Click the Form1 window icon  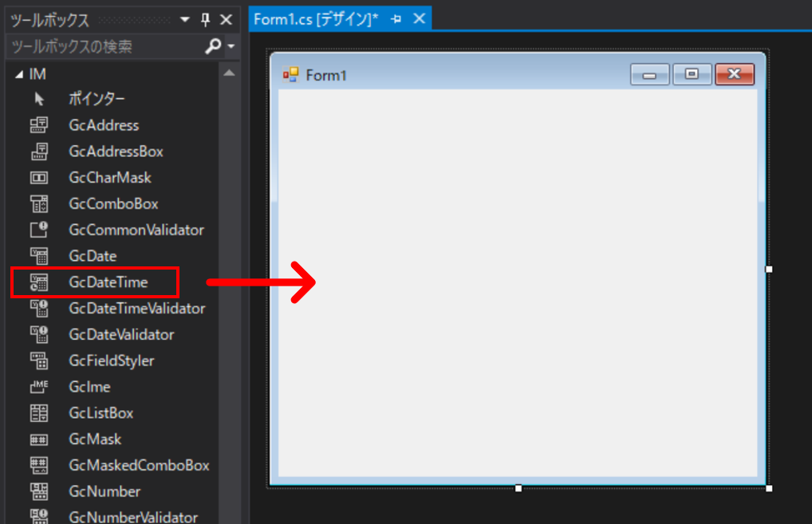290,74
